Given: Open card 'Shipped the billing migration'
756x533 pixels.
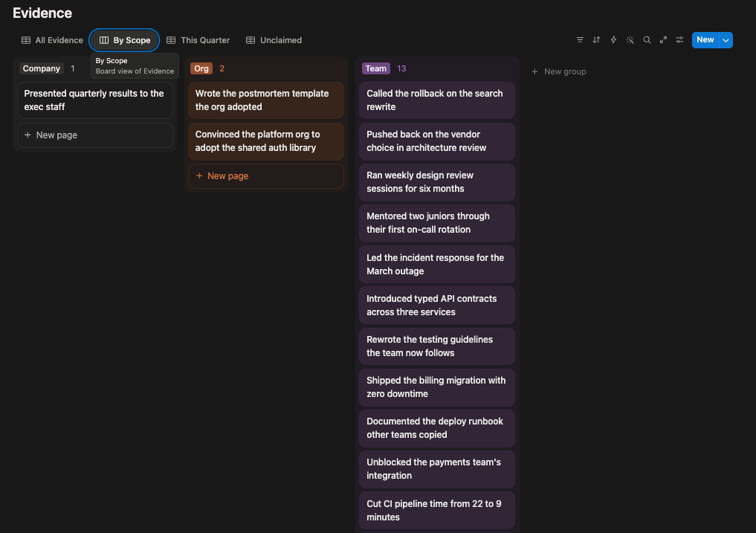Looking at the screenshot, I should [x=437, y=387].
